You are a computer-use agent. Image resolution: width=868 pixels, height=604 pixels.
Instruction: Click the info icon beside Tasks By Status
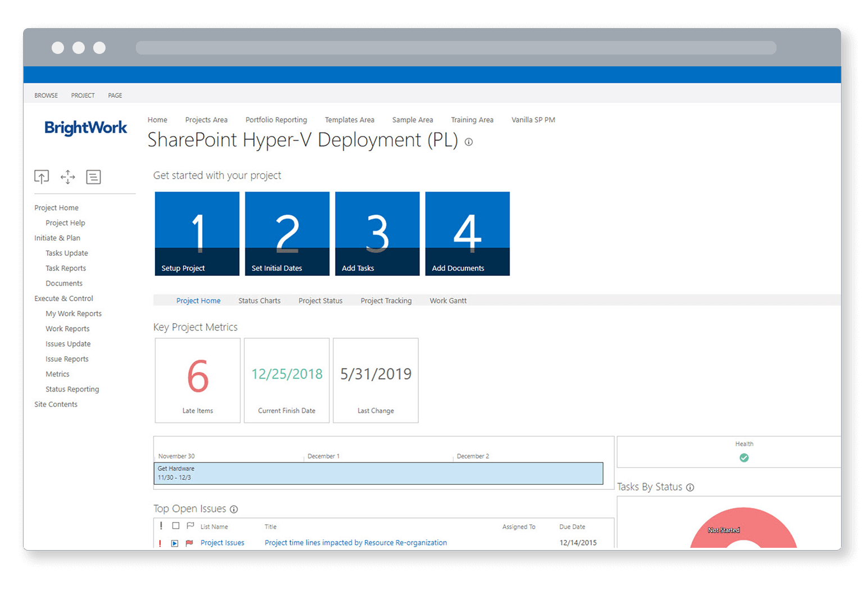tap(690, 487)
